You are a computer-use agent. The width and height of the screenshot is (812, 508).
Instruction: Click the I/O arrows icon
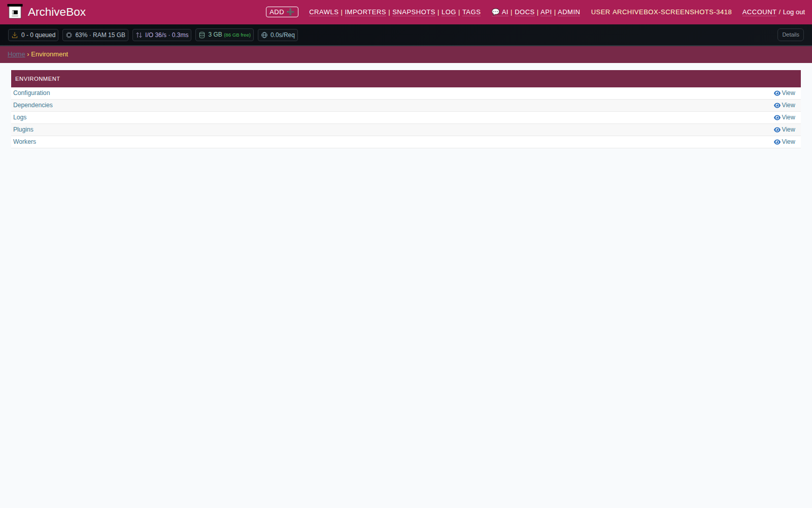[139, 35]
